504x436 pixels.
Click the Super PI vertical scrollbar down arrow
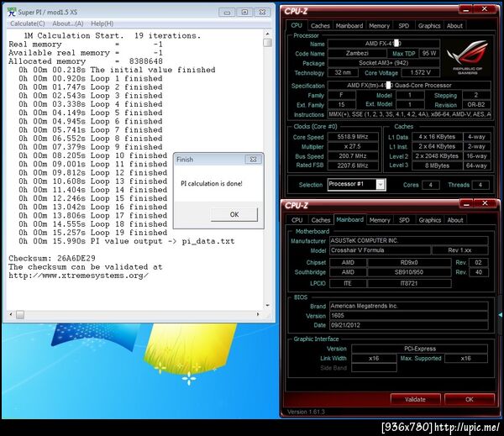tap(267, 306)
